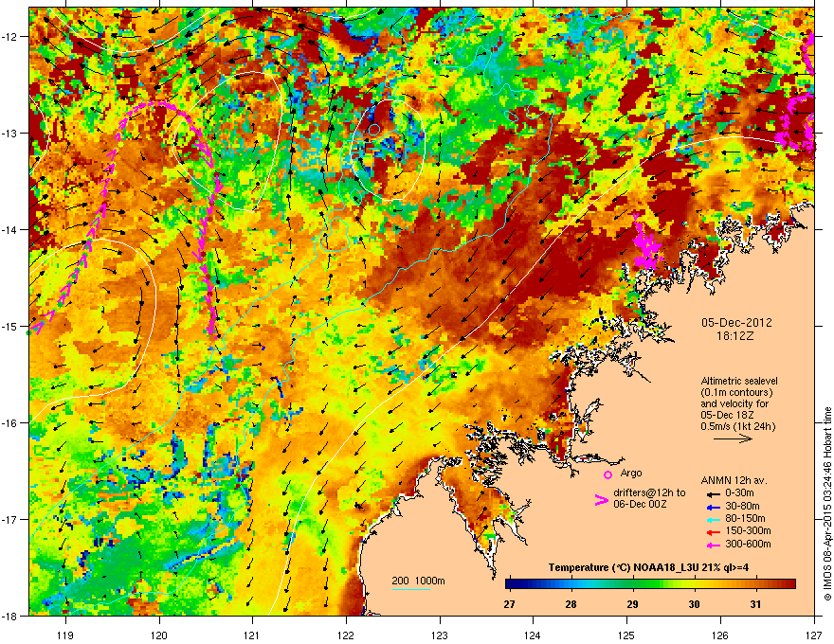Viewport: 834px width, 644px height.
Task: Click the colorbar tick label 29
Action: [x=632, y=604]
